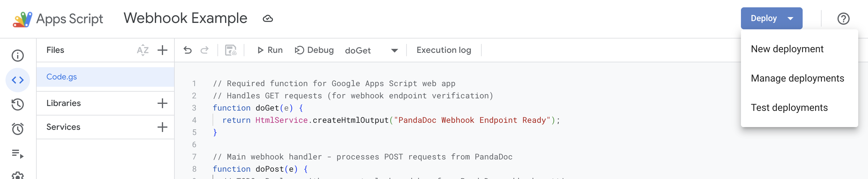Open the Help question mark icon

(x=843, y=19)
